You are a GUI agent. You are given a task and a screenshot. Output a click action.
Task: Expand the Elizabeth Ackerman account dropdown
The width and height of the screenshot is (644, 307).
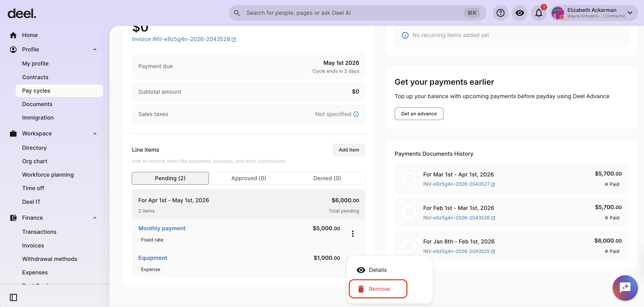tap(630, 13)
